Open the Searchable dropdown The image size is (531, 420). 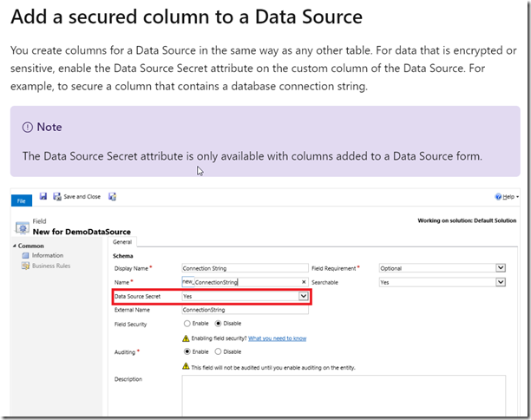point(501,282)
